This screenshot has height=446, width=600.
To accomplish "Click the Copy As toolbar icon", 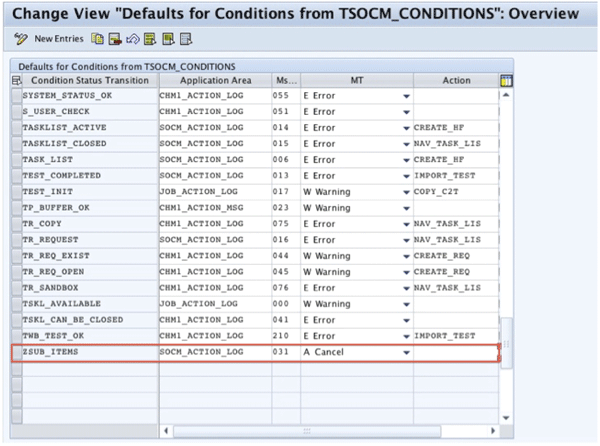I will [x=97, y=39].
